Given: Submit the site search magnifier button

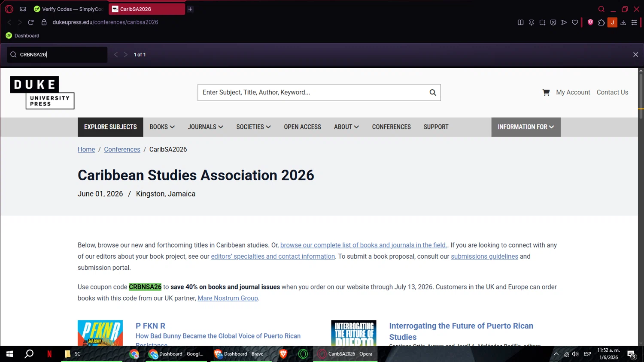Looking at the screenshot, I should tap(433, 93).
